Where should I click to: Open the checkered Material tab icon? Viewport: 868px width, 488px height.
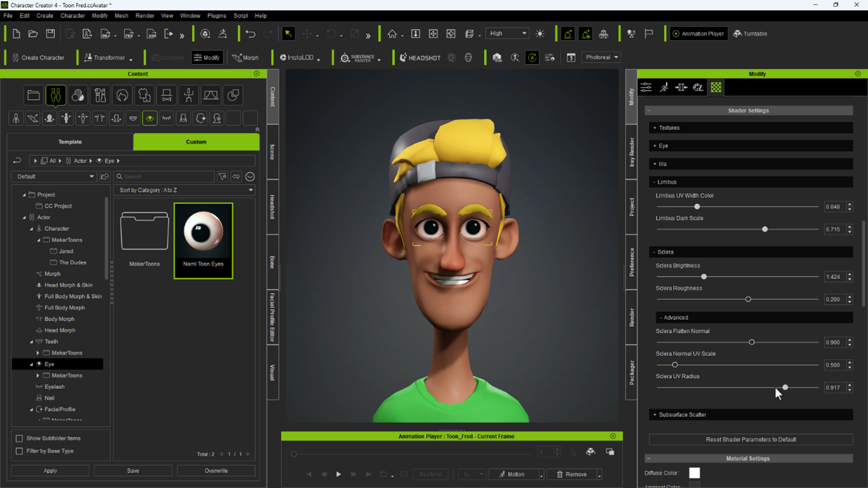pyautogui.click(x=716, y=88)
